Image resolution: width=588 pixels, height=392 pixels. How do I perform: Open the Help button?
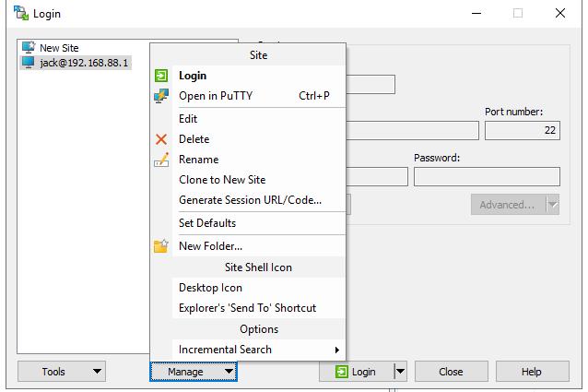tap(532, 372)
